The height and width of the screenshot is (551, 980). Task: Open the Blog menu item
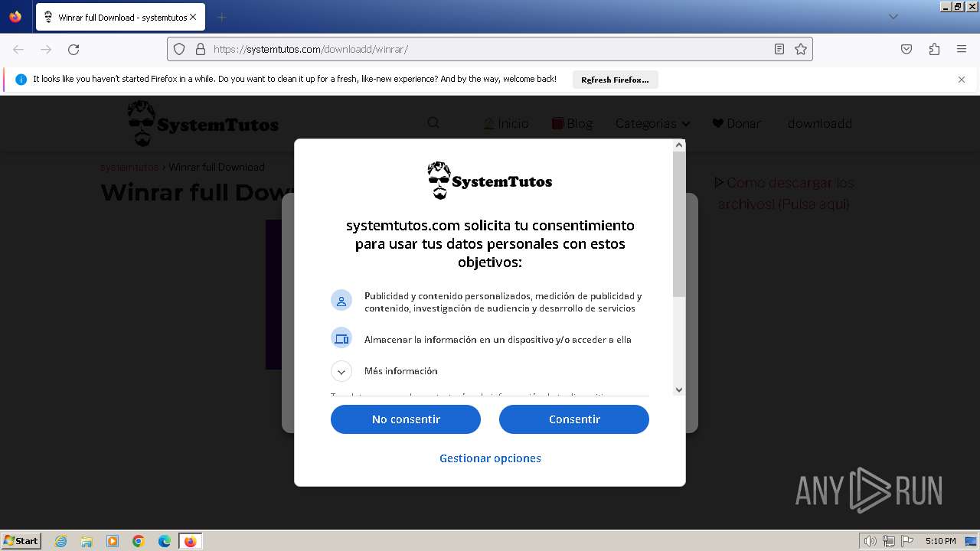click(572, 123)
